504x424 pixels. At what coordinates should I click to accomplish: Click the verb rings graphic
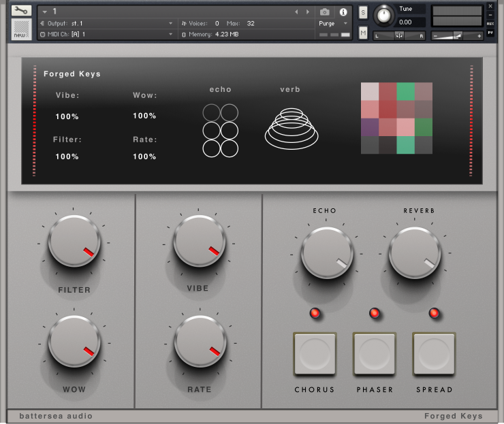pos(291,128)
